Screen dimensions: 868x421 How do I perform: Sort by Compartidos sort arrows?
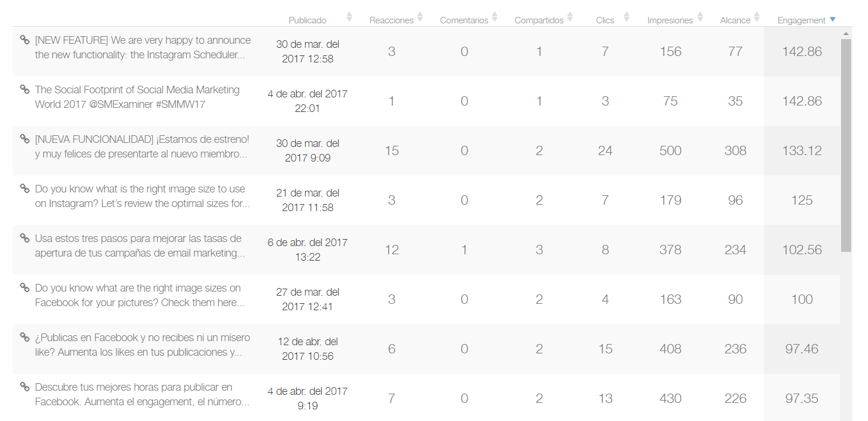(570, 17)
